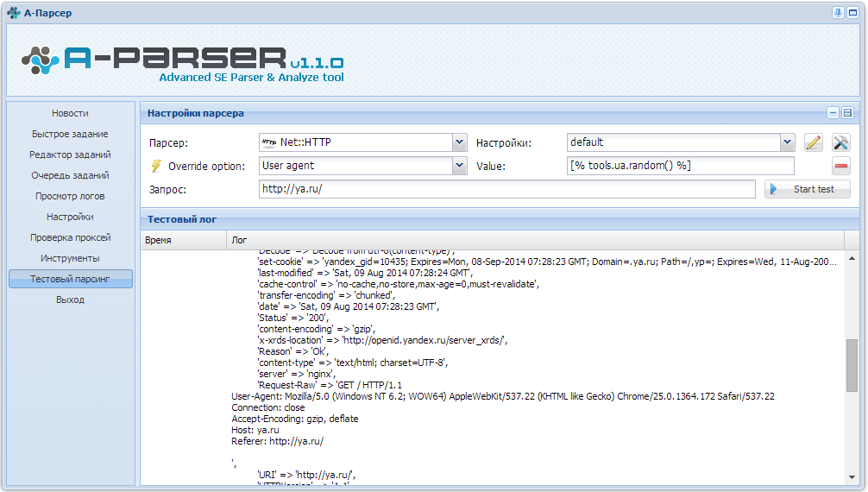
Task: Click the 'set-cookie' log line
Action: (x=547, y=262)
